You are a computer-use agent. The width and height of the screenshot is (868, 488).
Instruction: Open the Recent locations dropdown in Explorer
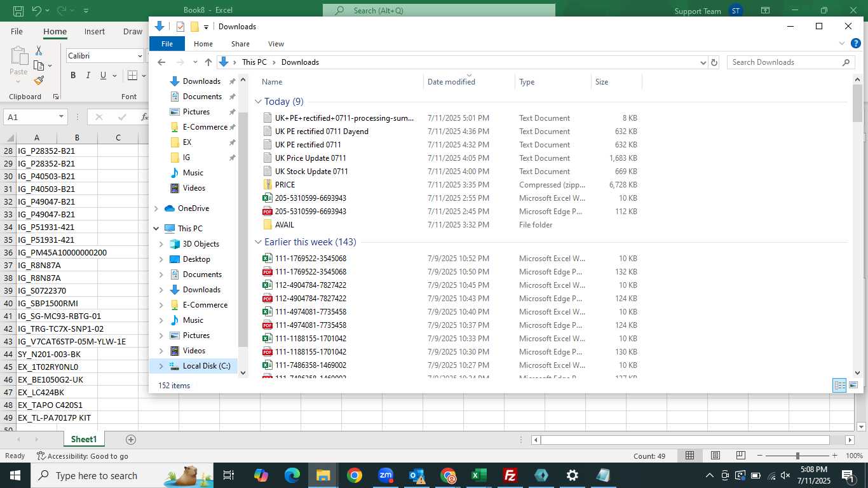[x=195, y=62]
